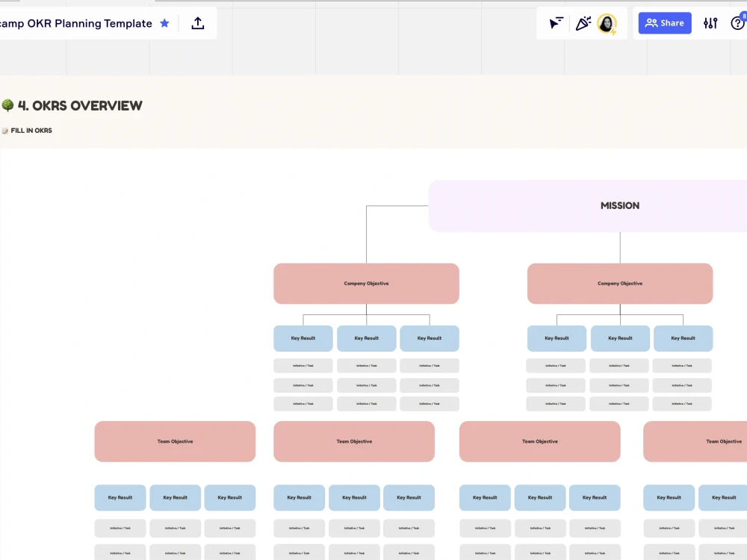The image size is (747, 560).
Task: Open the user avatar profile picture
Action: (607, 23)
